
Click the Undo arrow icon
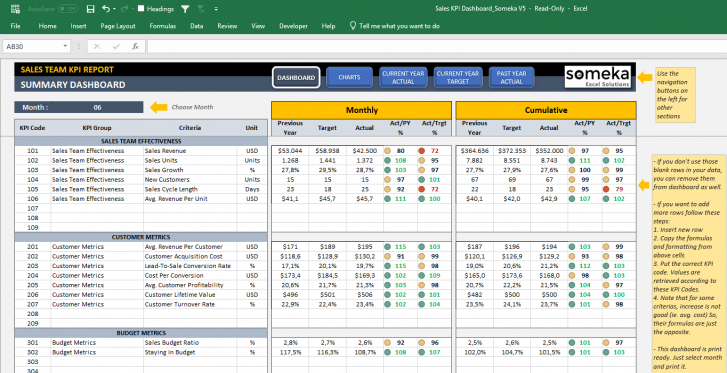[106, 9]
